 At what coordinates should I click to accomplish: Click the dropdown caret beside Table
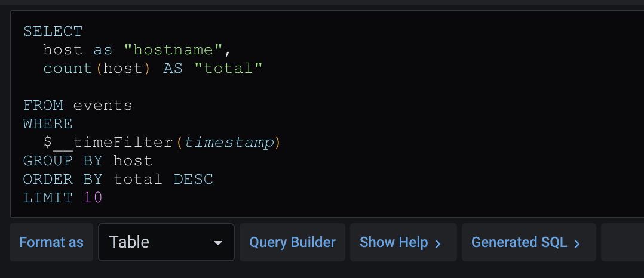(218, 243)
